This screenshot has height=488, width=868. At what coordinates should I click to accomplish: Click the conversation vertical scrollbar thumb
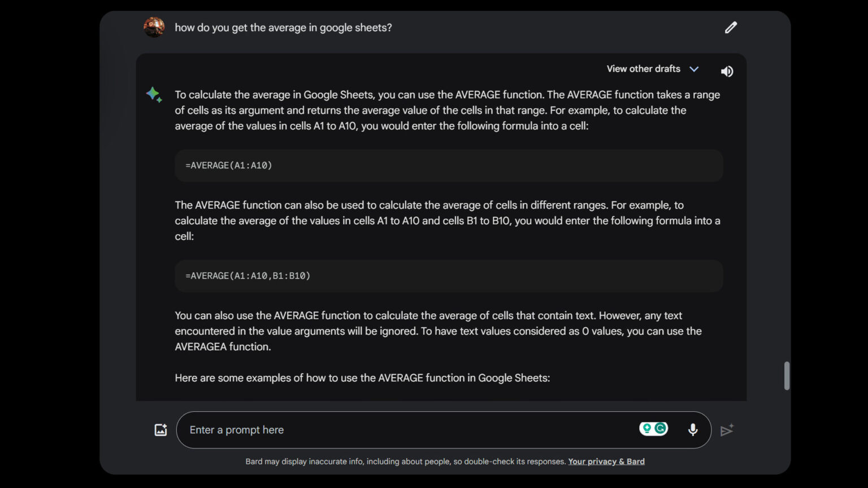[787, 376]
